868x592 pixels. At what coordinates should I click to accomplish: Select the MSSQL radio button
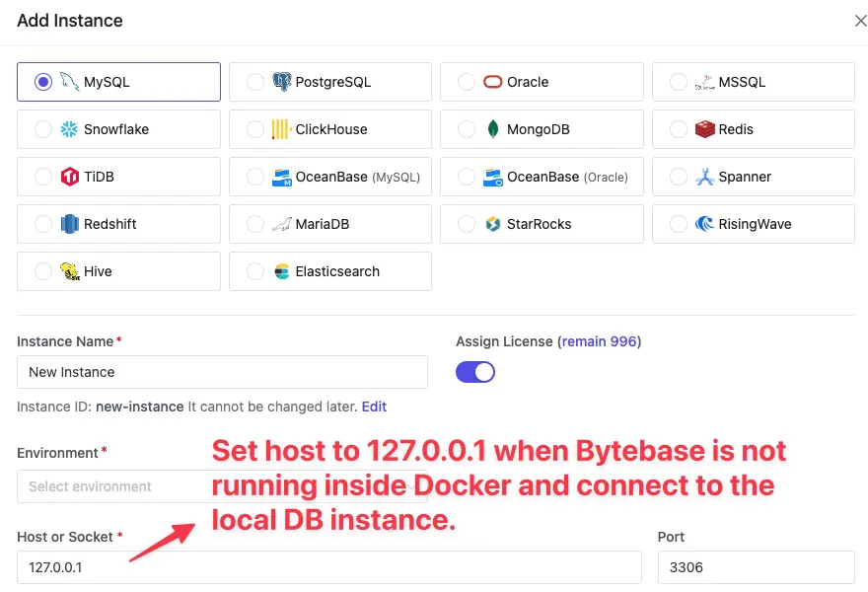click(x=679, y=82)
